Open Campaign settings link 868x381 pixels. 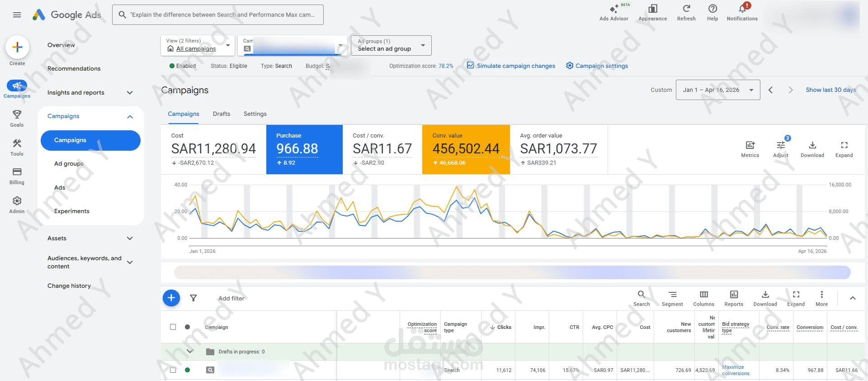click(x=597, y=66)
